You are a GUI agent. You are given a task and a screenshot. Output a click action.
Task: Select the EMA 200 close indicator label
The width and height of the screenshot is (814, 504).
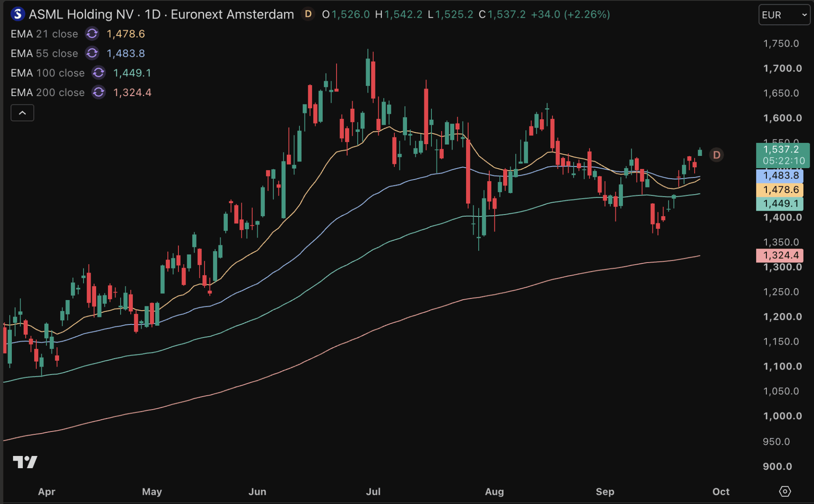coord(48,92)
